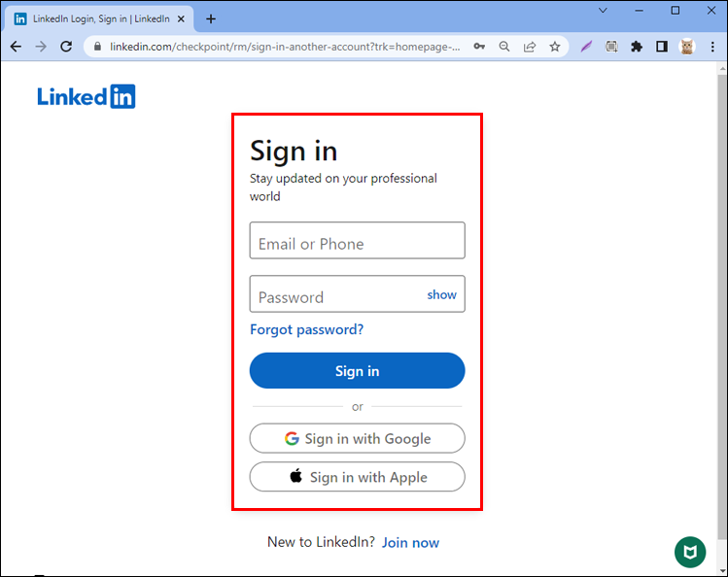
Task: Bookmark this page with the star icon
Action: coord(555,46)
